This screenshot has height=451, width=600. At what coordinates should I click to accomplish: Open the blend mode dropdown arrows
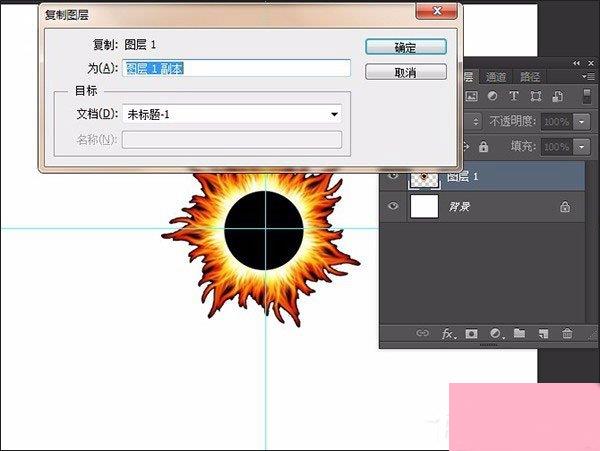coord(476,122)
